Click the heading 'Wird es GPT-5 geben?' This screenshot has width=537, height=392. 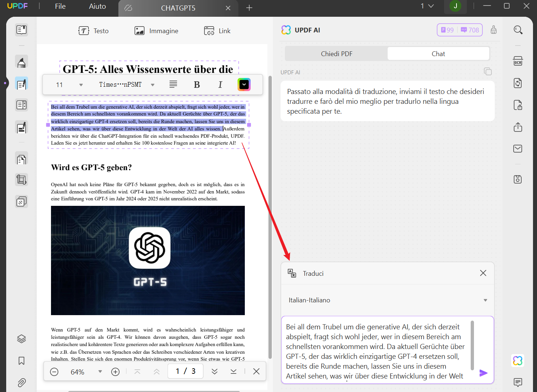(91, 167)
